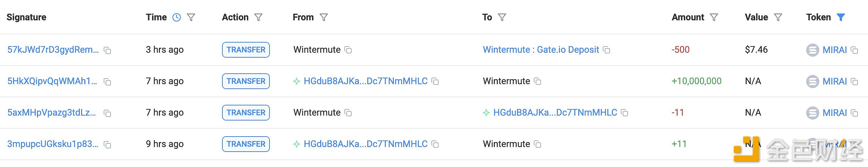Open the Action column filter
The height and width of the screenshot is (167, 868).
coord(258,17)
